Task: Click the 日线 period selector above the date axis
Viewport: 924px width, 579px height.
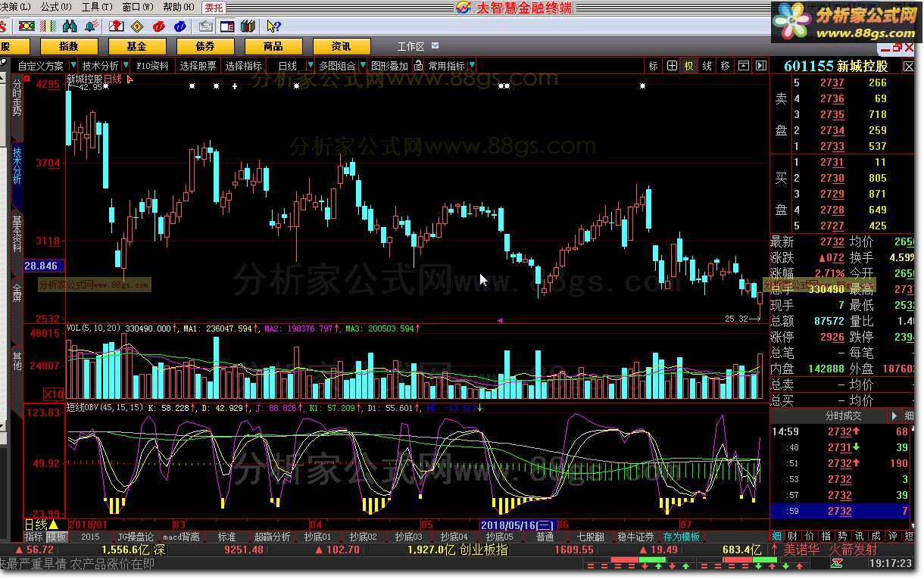Action: pyautogui.click(x=41, y=525)
